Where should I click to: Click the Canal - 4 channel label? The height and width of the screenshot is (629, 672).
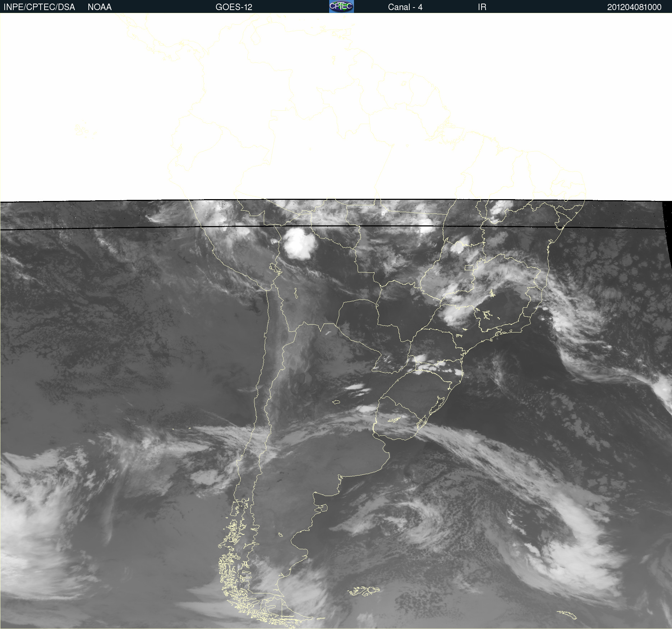[405, 7]
